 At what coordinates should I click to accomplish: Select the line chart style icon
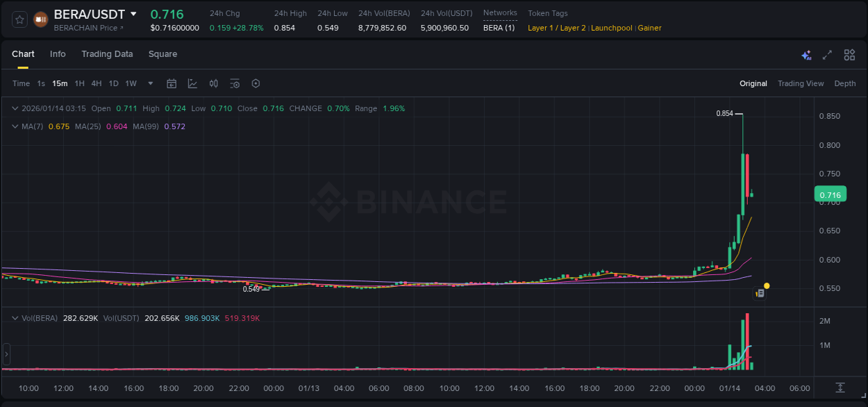[x=192, y=83]
